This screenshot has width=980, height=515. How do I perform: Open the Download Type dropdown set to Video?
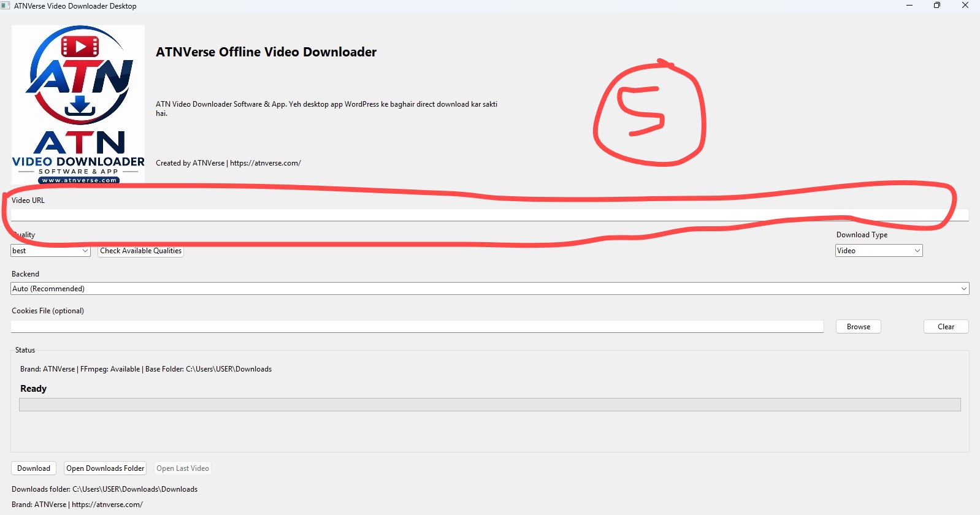point(879,251)
